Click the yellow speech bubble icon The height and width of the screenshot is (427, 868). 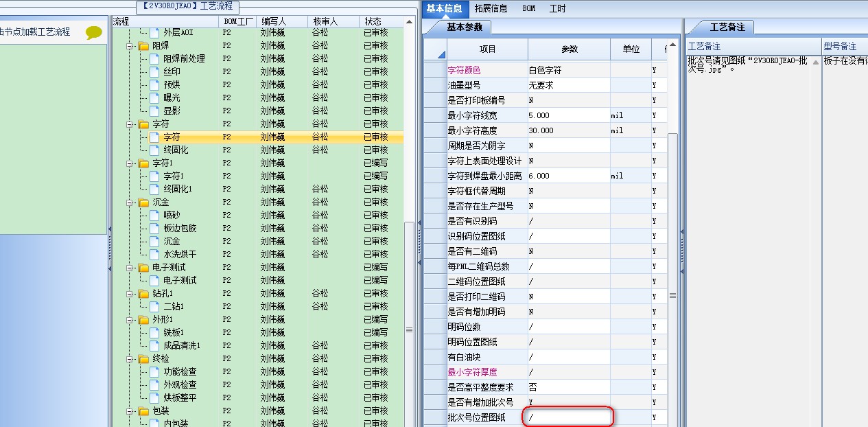(x=94, y=32)
